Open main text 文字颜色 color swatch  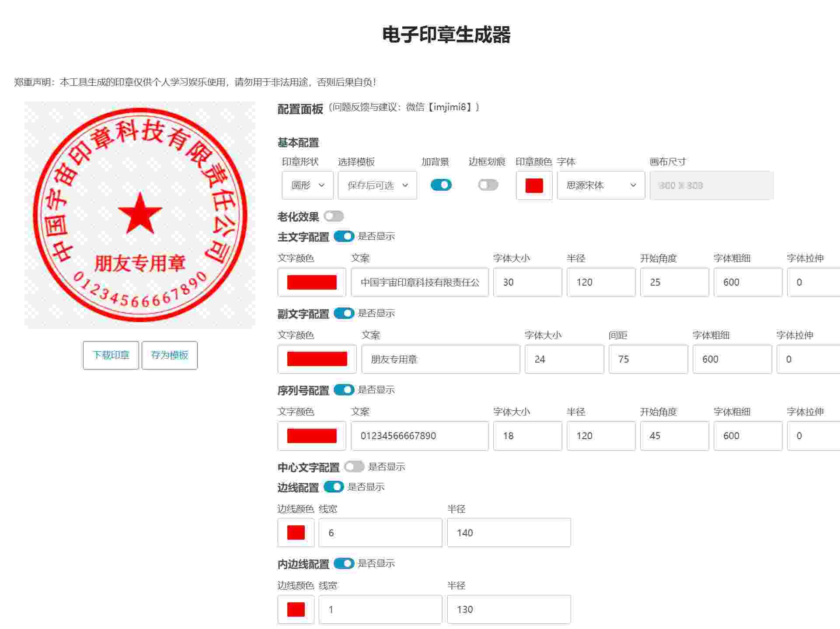tap(312, 282)
